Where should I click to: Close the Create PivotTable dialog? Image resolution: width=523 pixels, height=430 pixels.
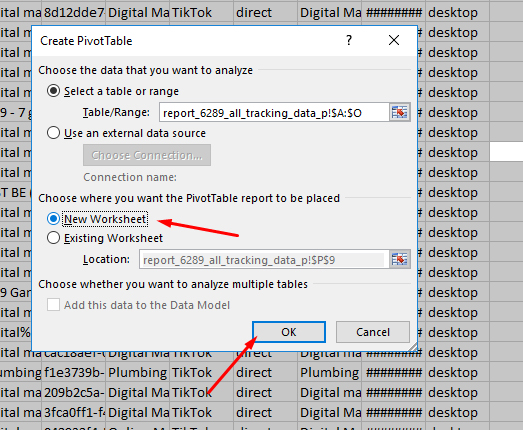pyautogui.click(x=394, y=40)
